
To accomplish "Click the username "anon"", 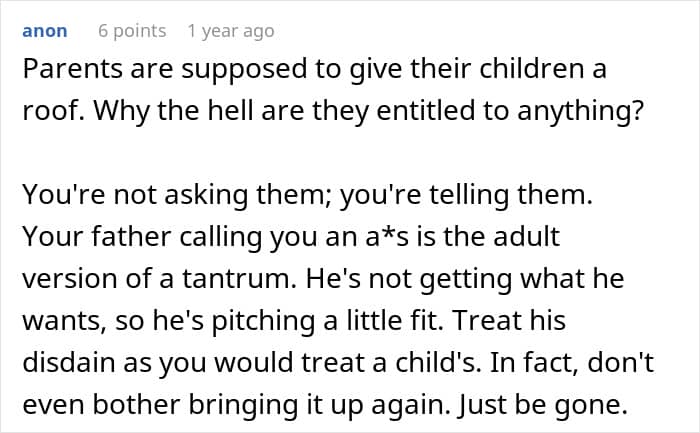I will click(x=44, y=31).
